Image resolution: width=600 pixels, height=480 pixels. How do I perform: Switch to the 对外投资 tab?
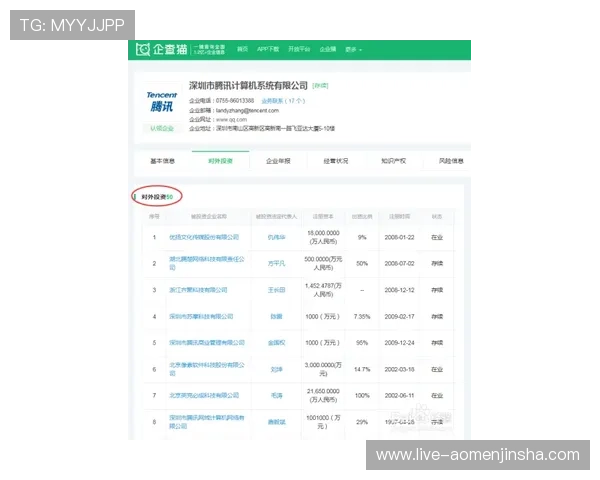click(x=220, y=161)
